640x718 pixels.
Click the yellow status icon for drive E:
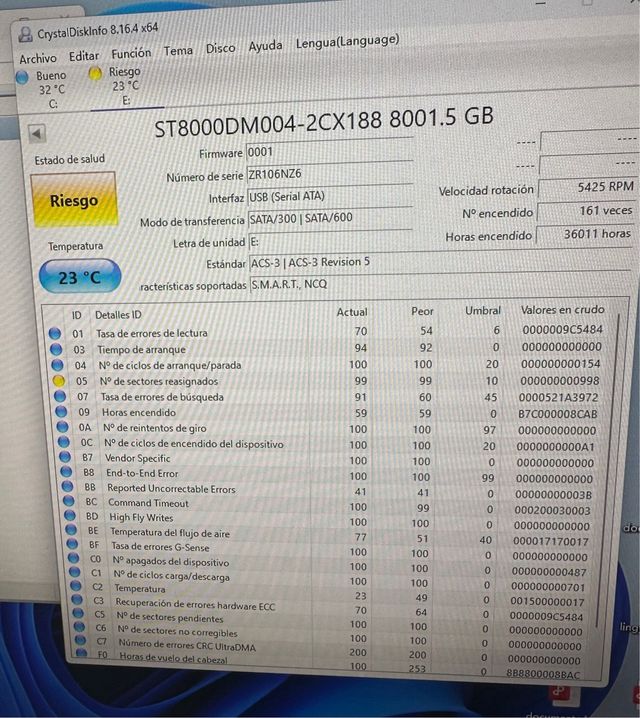pyautogui.click(x=95, y=73)
